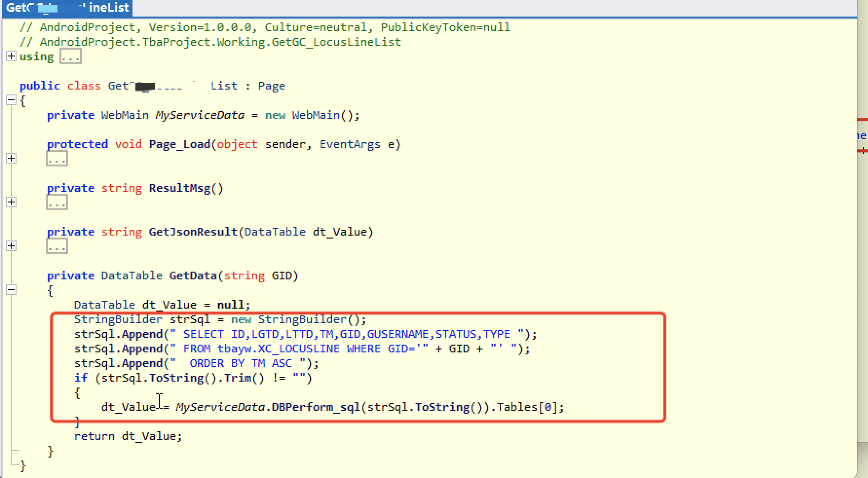The height and width of the screenshot is (478, 868).
Task: Click the Page_Load method name
Action: click(x=179, y=145)
